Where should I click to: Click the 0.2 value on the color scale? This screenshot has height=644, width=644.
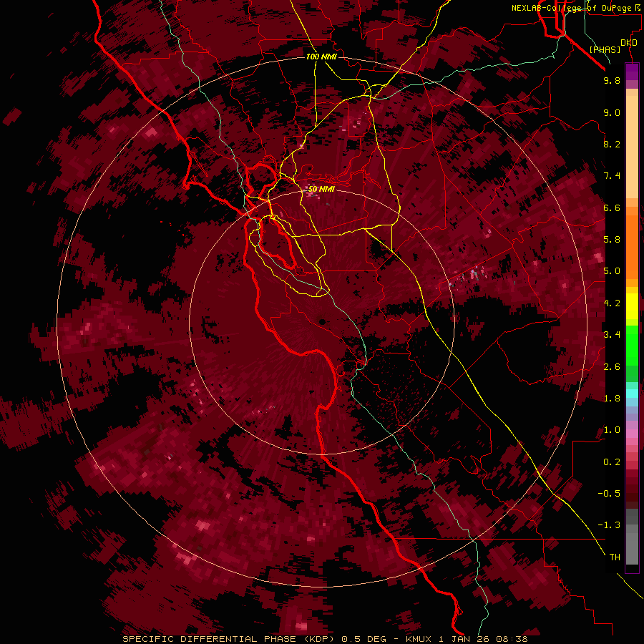(x=612, y=462)
